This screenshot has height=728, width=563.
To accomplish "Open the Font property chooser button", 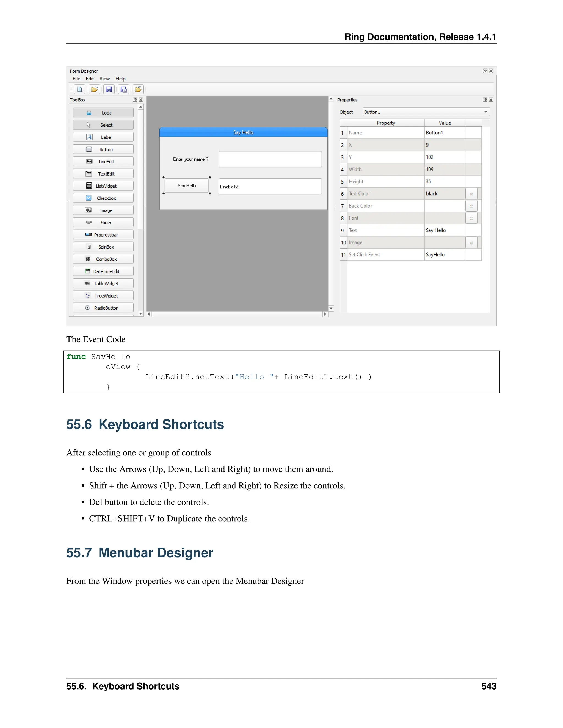I will click(471, 218).
